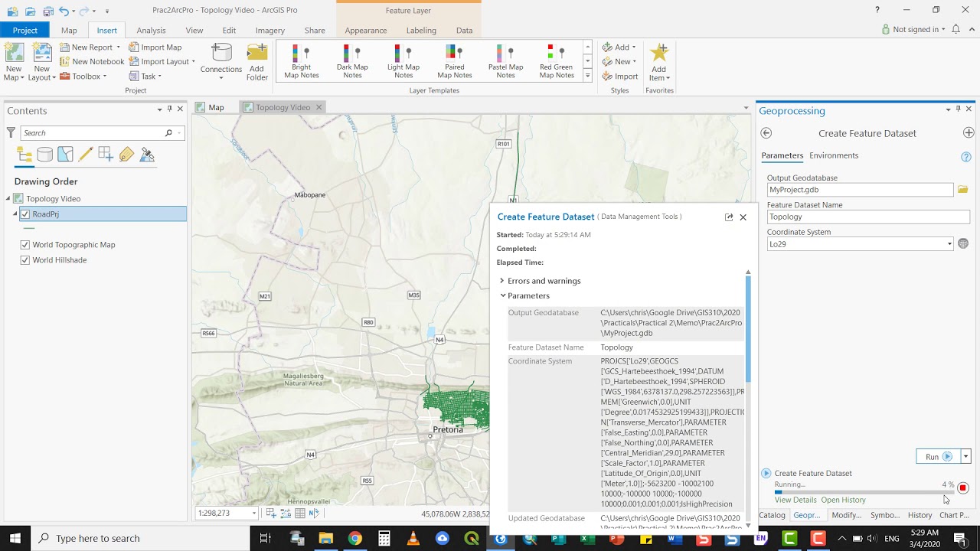Open Toolbox dropdown
Image resolution: width=980 pixels, height=551 pixels.
click(x=105, y=77)
